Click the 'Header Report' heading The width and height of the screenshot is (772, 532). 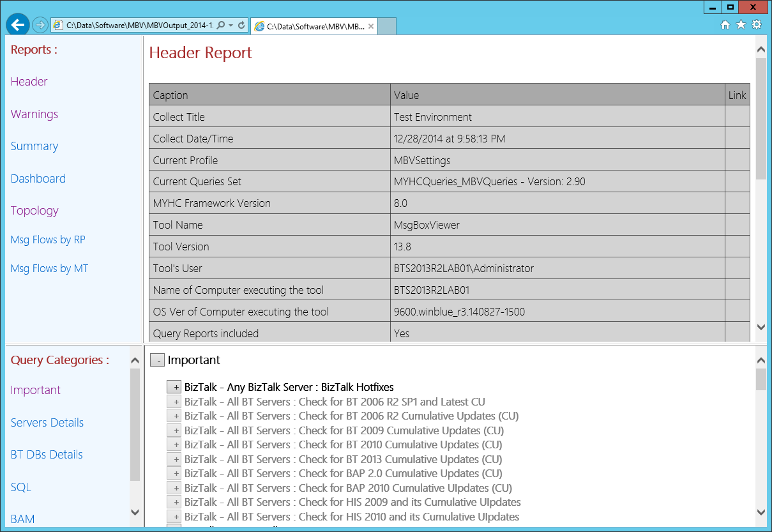point(201,53)
